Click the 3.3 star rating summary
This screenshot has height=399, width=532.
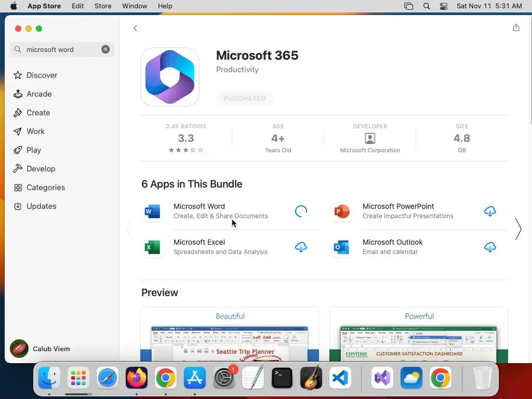pos(186,138)
